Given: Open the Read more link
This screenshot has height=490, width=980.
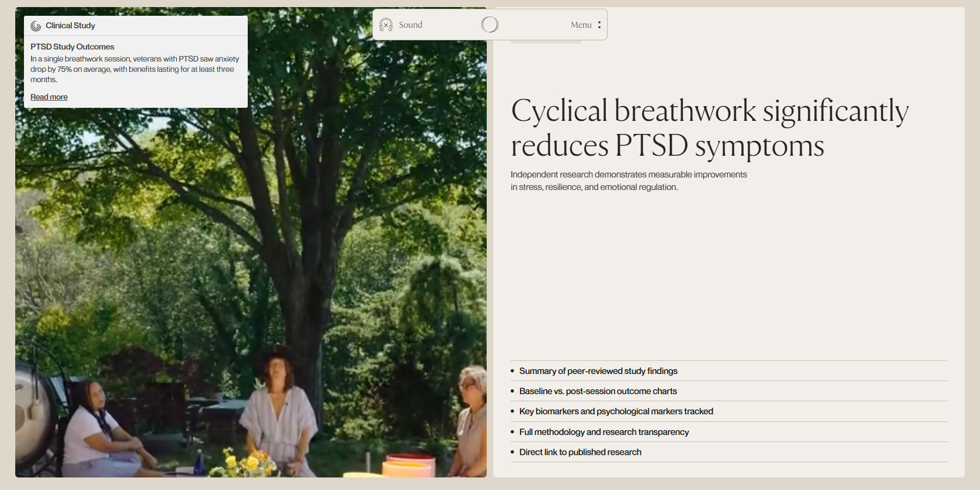Looking at the screenshot, I should click(x=48, y=96).
